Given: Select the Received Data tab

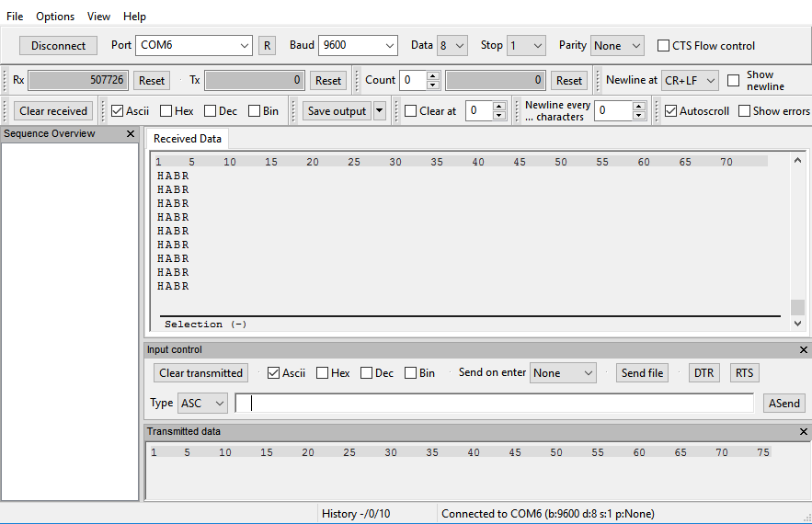Looking at the screenshot, I should point(188,139).
